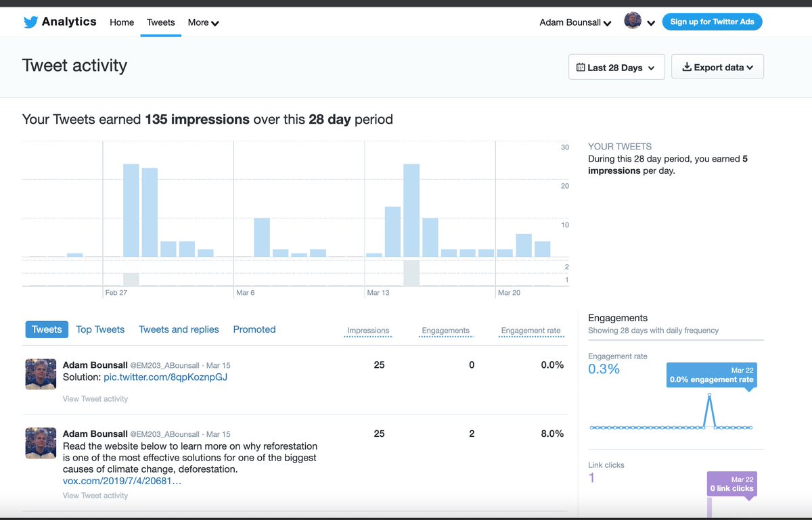Click Adam Bounsall name on Solution tweet
Image resolution: width=812 pixels, height=520 pixels.
[x=95, y=365]
